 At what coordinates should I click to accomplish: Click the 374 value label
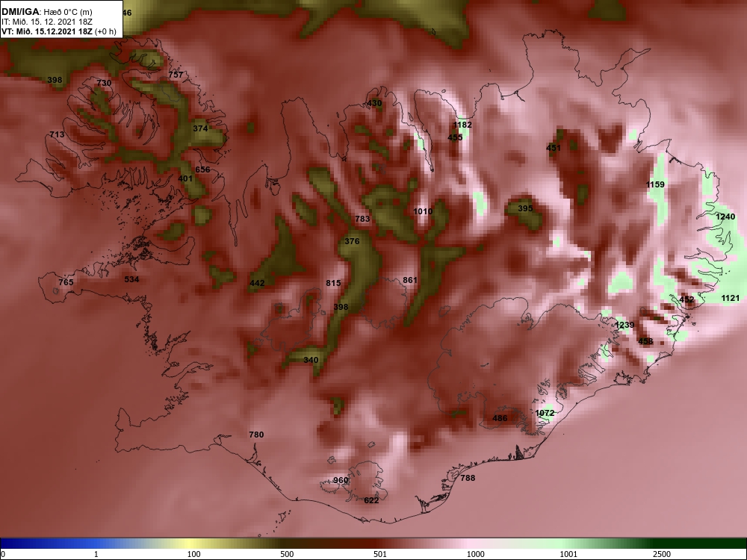pyautogui.click(x=200, y=128)
